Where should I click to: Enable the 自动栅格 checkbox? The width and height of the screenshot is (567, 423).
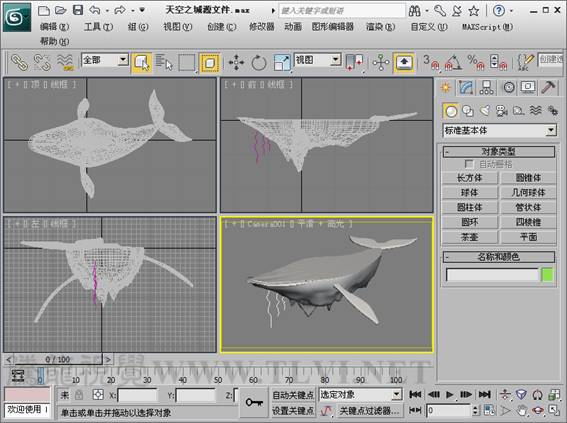pos(469,164)
